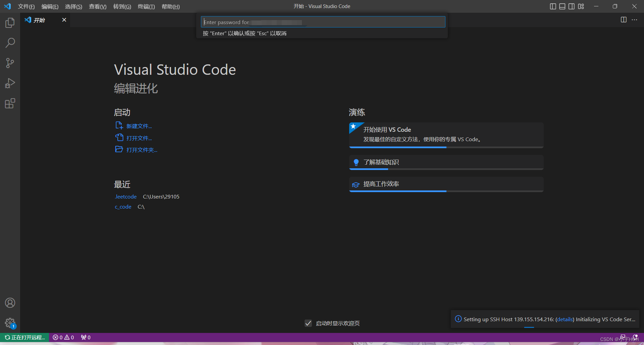644x345 pixels.
Task: Click the 新建文件... link
Action: (x=139, y=126)
